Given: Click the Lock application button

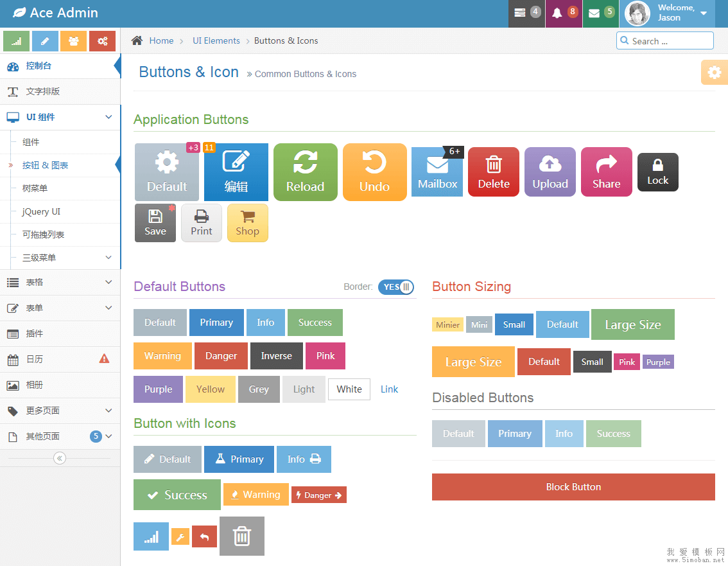Looking at the screenshot, I should 657,172.
